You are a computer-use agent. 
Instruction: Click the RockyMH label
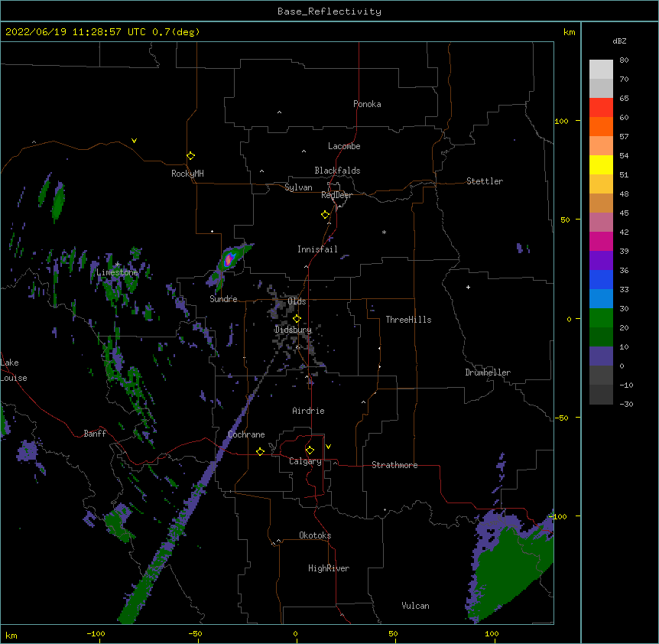[x=187, y=174]
